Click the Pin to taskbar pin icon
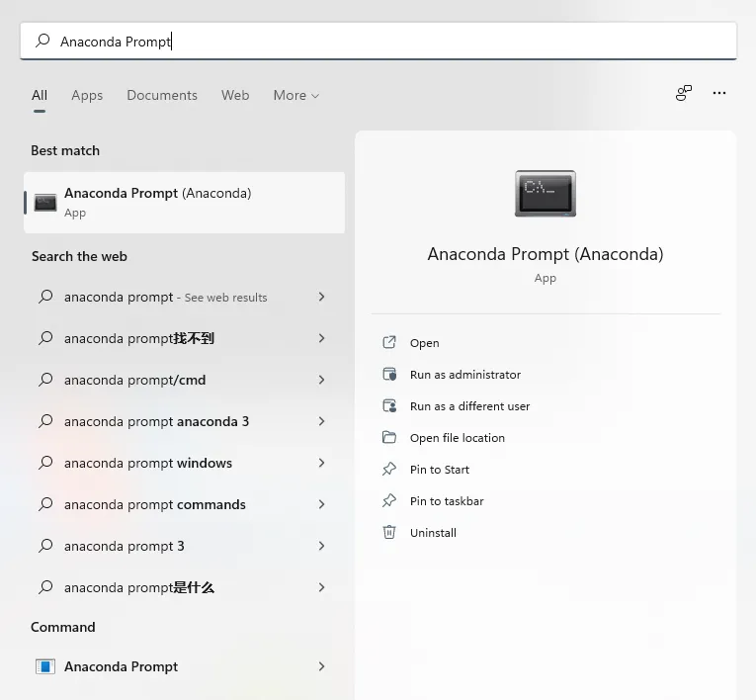The image size is (756, 700). pyautogui.click(x=389, y=501)
